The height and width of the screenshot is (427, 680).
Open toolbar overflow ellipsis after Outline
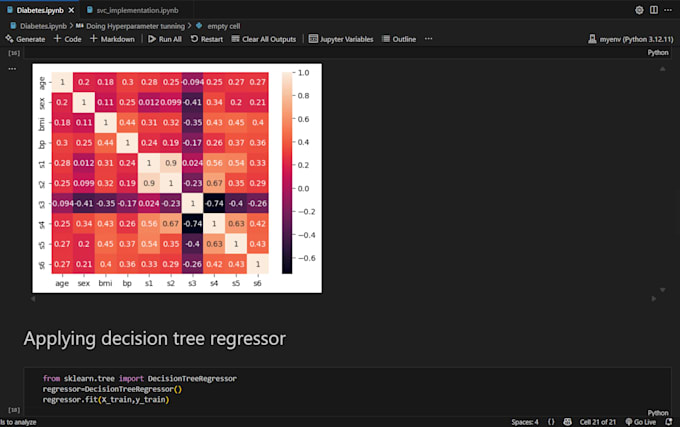click(428, 39)
